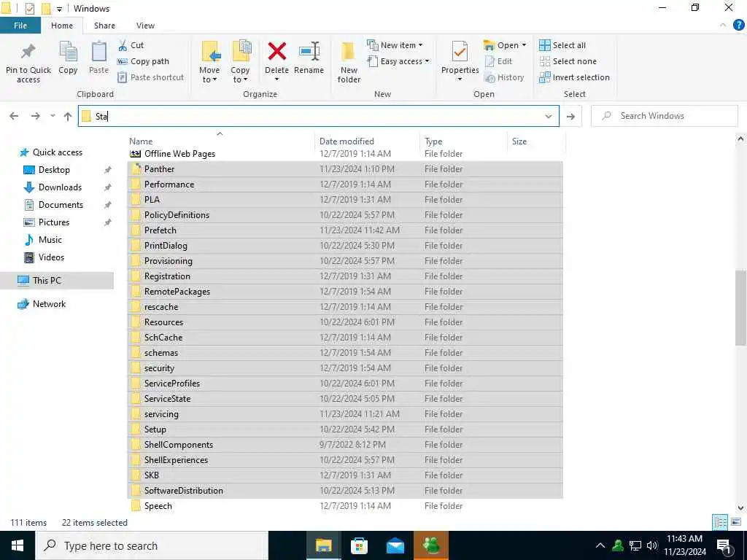The image size is (747, 560).
Task: Switch to Details view icon in status bar
Action: pyautogui.click(x=720, y=522)
